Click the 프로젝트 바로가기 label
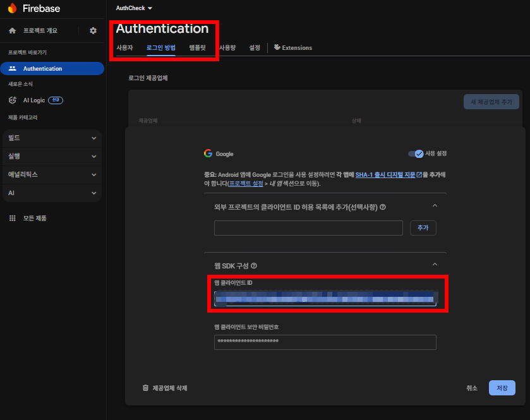The height and width of the screenshot is (420, 530). tap(27, 52)
